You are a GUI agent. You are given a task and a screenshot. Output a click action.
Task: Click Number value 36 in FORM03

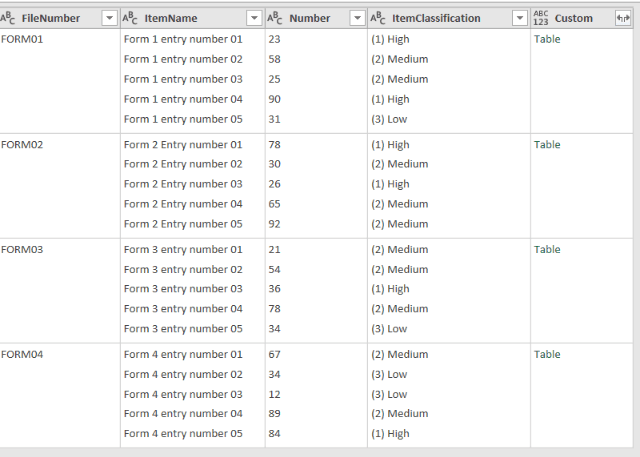[x=274, y=289]
